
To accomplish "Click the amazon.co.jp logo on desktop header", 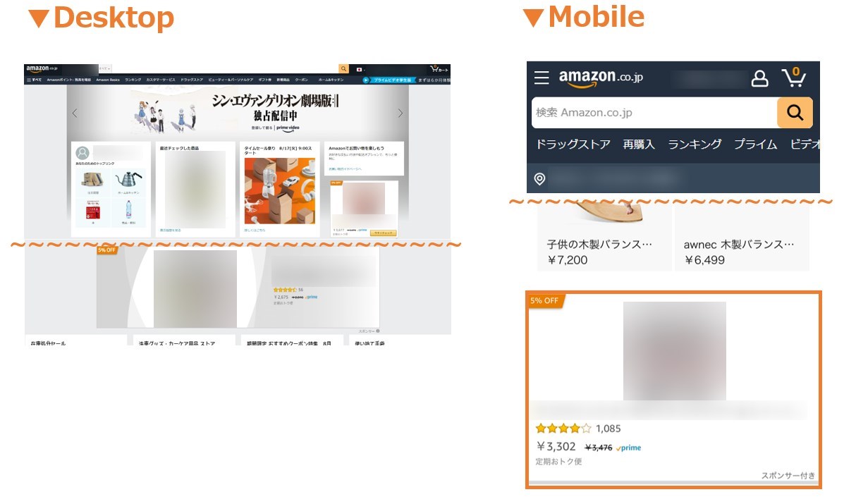I will pyautogui.click(x=42, y=69).
